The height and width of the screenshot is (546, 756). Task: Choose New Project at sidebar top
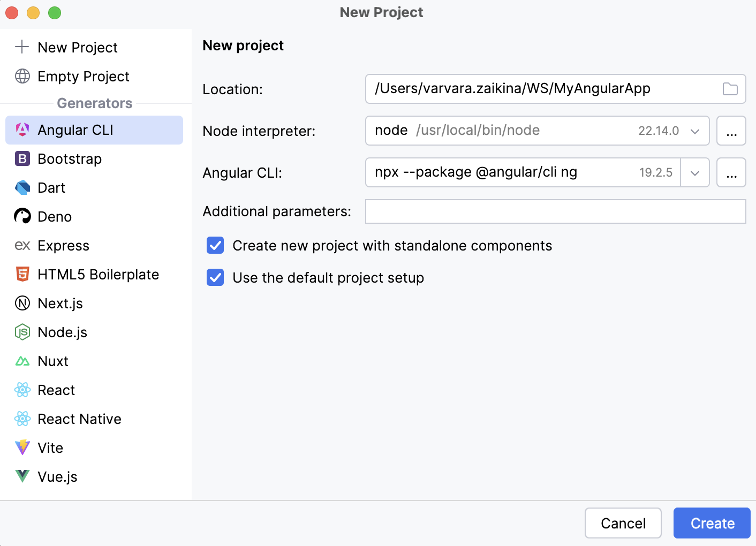coord(77,47)
